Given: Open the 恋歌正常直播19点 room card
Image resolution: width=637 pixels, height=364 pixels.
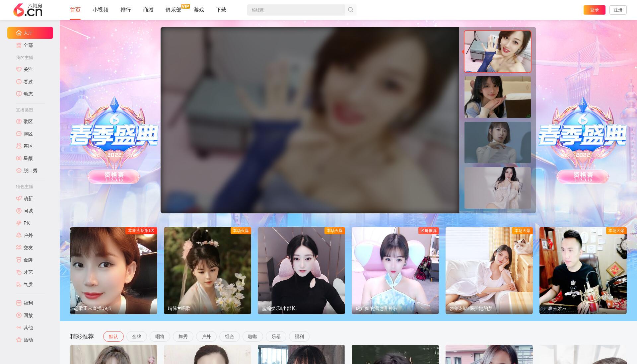Looking at the screenshot, I should tap(113, 270).
